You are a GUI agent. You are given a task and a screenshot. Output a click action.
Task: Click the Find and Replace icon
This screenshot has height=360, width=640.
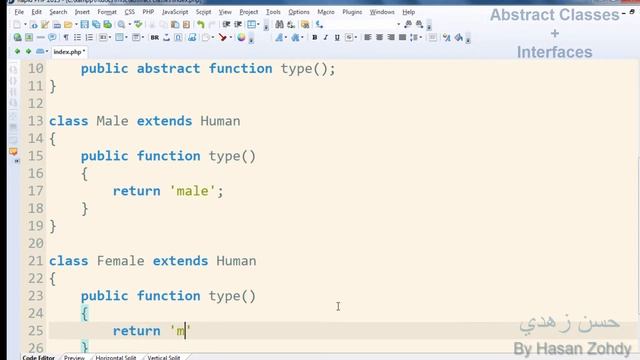[x=291, y=25]
